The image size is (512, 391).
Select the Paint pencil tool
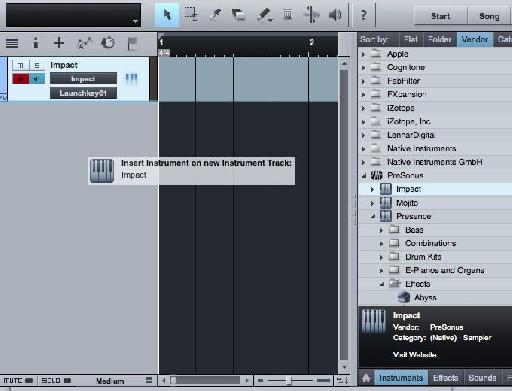[264, 15]
